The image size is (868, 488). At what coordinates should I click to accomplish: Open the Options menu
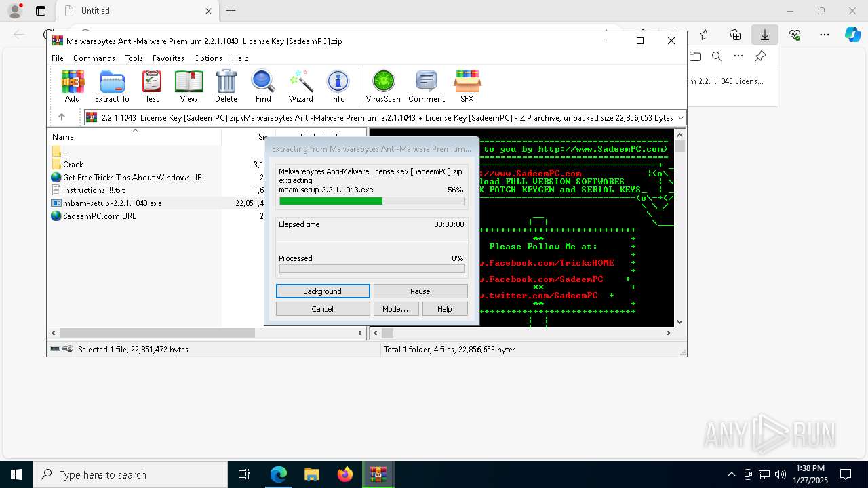click(x=208, y=58)
